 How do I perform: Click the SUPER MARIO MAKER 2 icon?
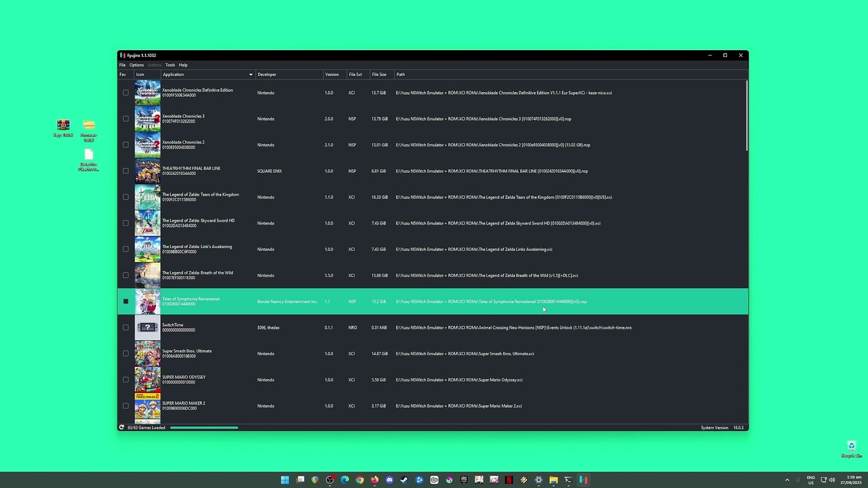[147, 406]
